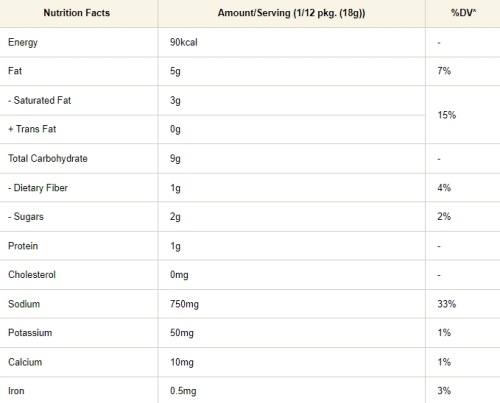Select the Iron row label
The width and height of the screenshot is (500, 403).
coord(16,391)
